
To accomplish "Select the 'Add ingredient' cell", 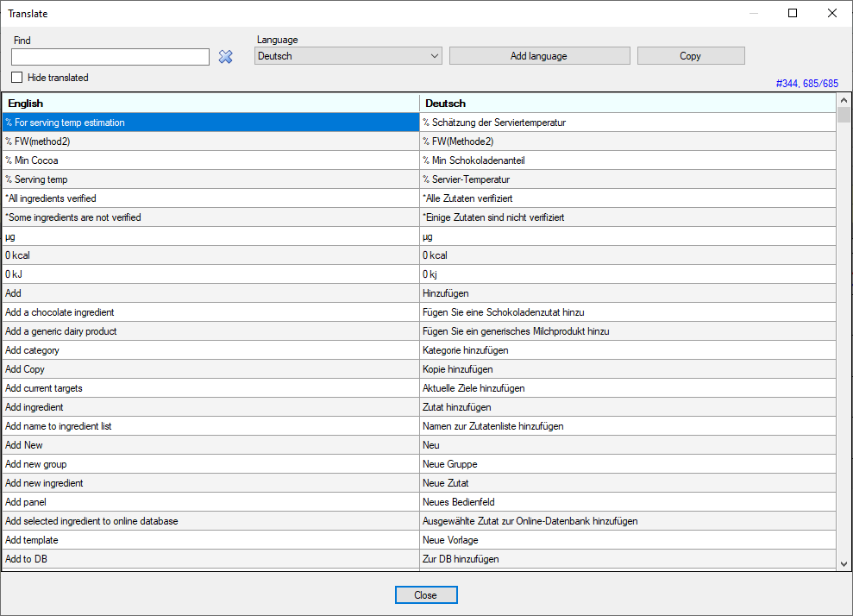I will click(x=211, y=407).
